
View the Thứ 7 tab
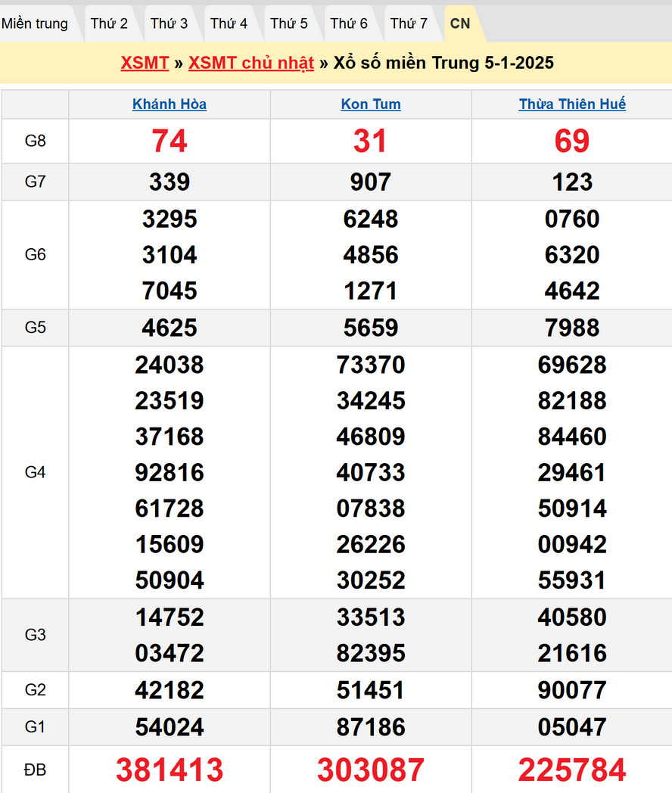(x=409, y=23)
